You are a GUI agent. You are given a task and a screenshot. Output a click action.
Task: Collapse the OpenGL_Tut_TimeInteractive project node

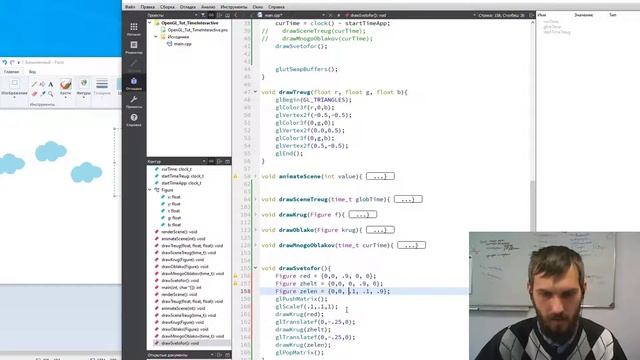click(150, 23)
